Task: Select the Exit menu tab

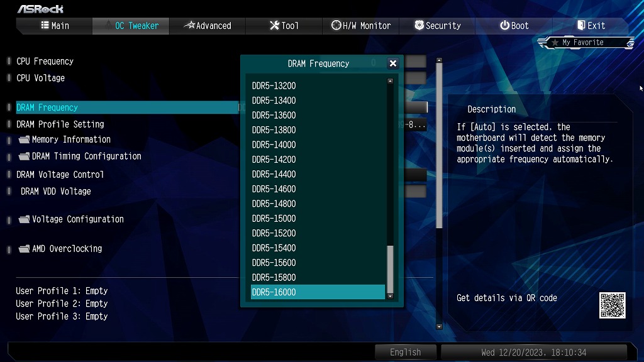Action: (x=591, y=26)
